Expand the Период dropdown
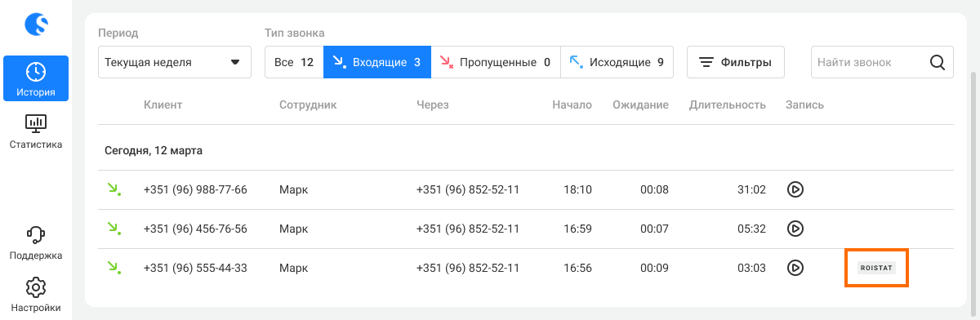980x320 pixels. (x=175, y=62)
